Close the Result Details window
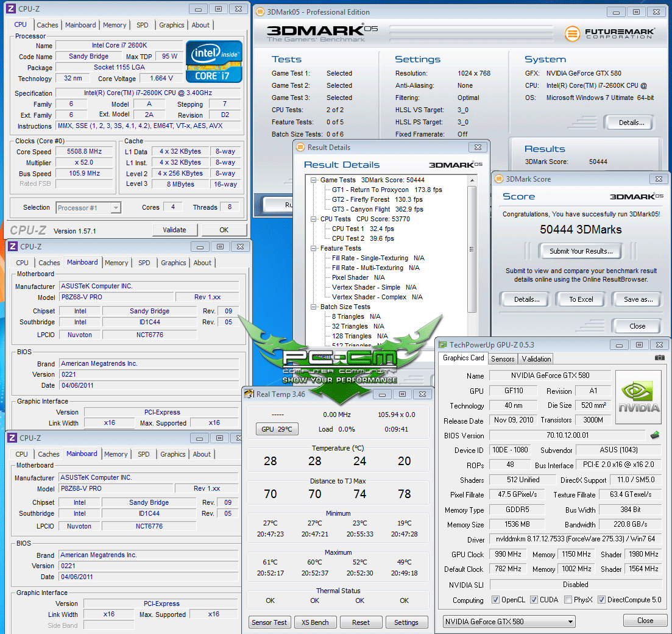Screen dimensions: 672x634 click(x=478, y=148)
